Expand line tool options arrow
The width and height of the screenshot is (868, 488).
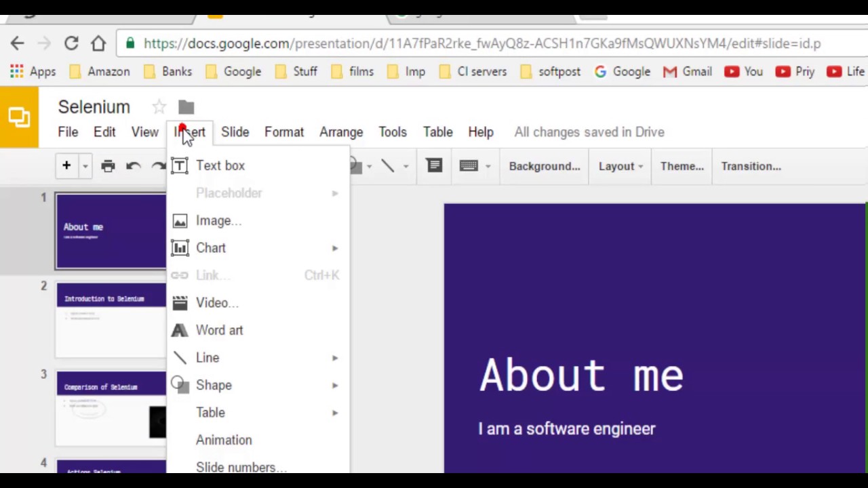click(x=406, y=166)
